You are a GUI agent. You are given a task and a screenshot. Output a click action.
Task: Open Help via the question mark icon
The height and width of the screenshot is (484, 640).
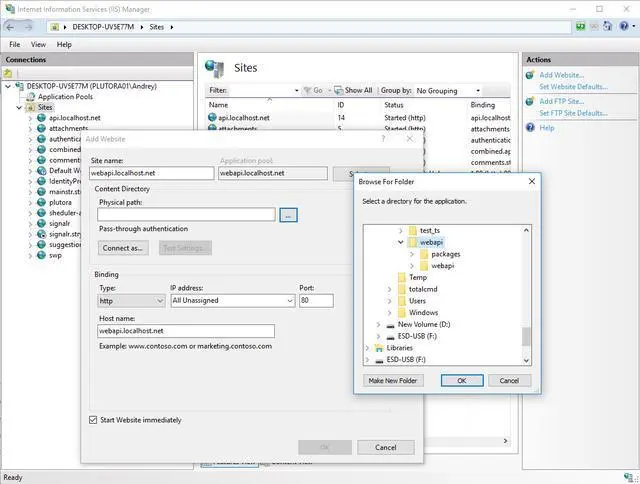530,128
